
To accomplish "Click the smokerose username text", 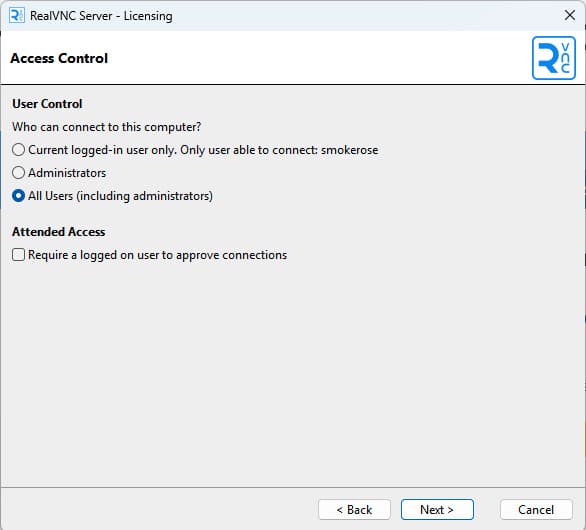I will pos(349,150).
